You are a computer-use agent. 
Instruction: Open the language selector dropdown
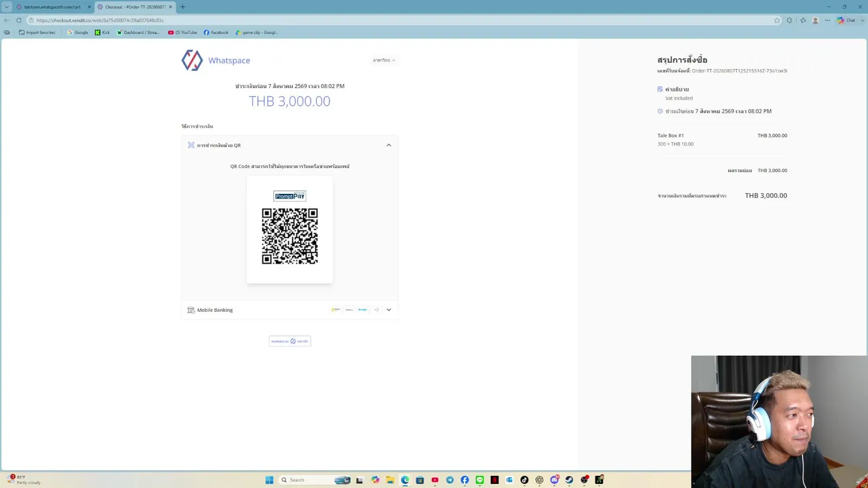(x=384, y=60)
